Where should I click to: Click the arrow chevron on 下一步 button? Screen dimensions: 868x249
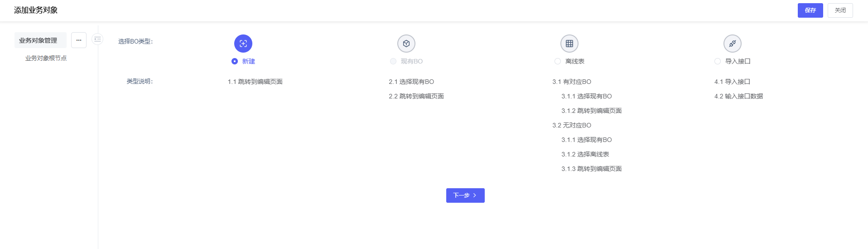475,195
